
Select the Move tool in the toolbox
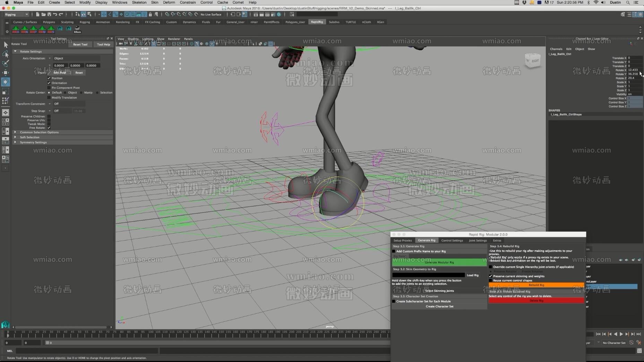point(6,73)
